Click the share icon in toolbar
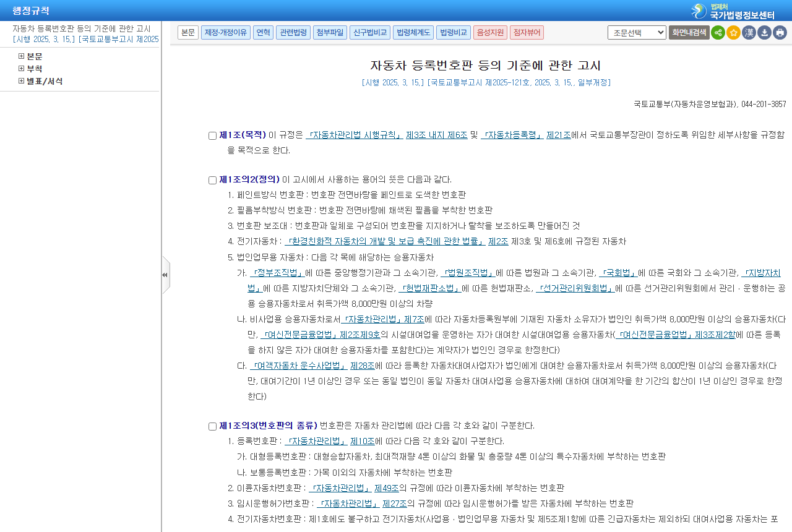Screen dimensions: 792x532 718,33
